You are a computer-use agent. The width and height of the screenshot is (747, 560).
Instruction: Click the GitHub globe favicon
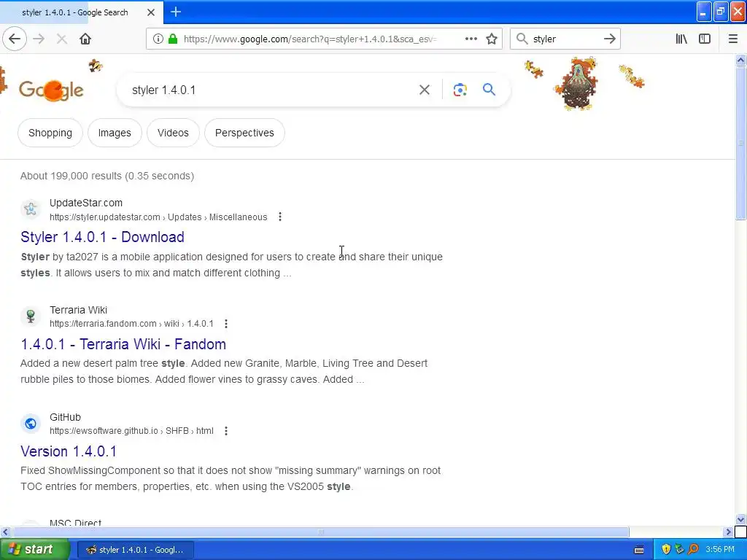[x=31, y=424]
